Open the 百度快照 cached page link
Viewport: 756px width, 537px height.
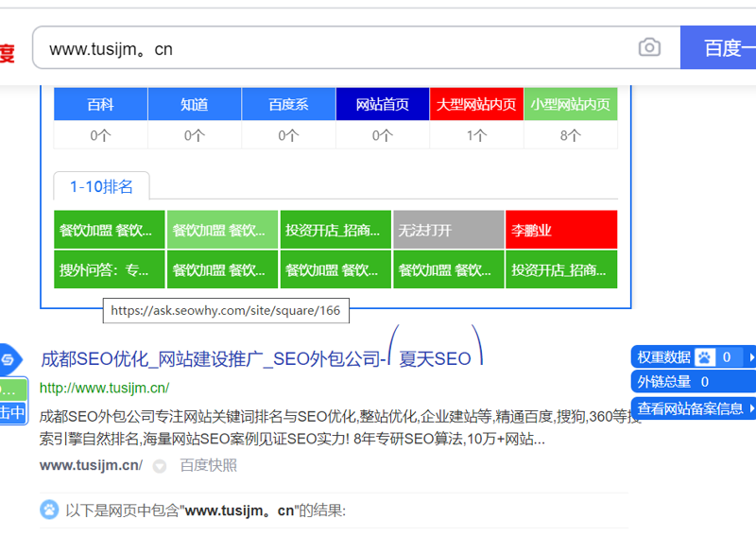(209, 465)
